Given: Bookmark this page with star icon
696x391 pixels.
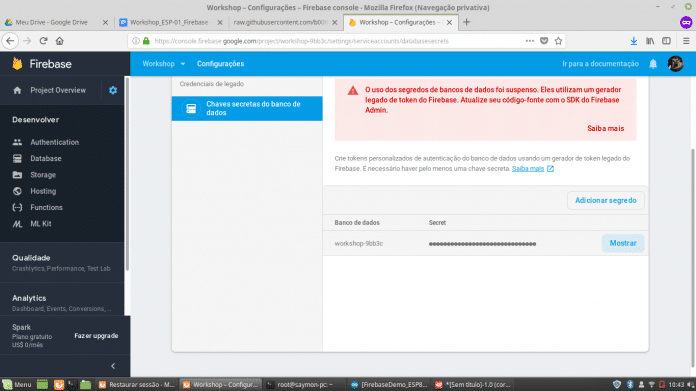Looking at the screenshot, I should [558, 41].
